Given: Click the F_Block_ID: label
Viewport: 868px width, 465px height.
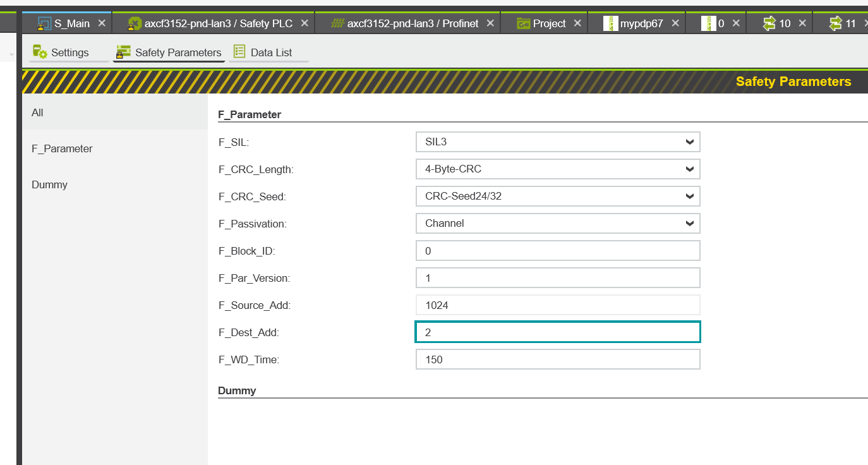Looking at the screenshot, I should tap(247, 251).
